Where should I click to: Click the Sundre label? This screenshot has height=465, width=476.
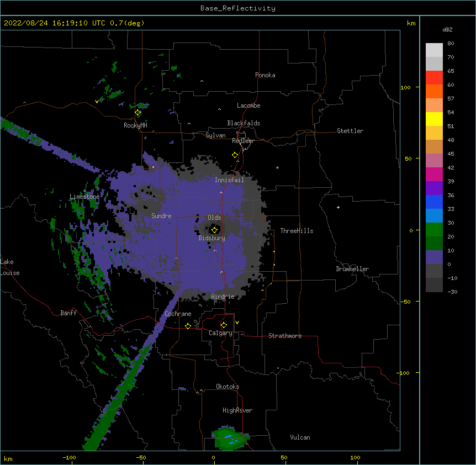tap(161, 216)
